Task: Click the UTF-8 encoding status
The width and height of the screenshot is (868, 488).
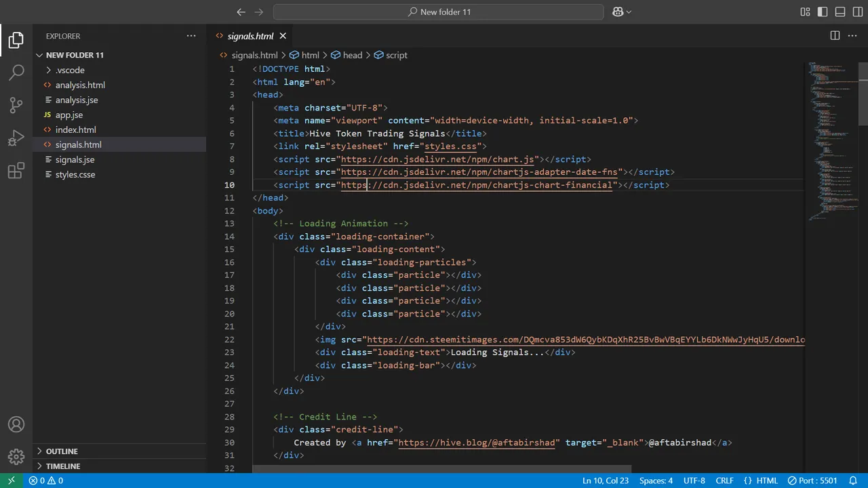Action: (694, 481)
